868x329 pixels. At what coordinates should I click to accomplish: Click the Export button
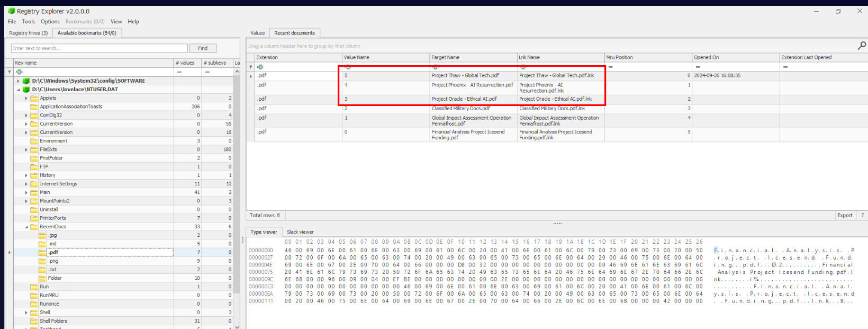[845, 215]
